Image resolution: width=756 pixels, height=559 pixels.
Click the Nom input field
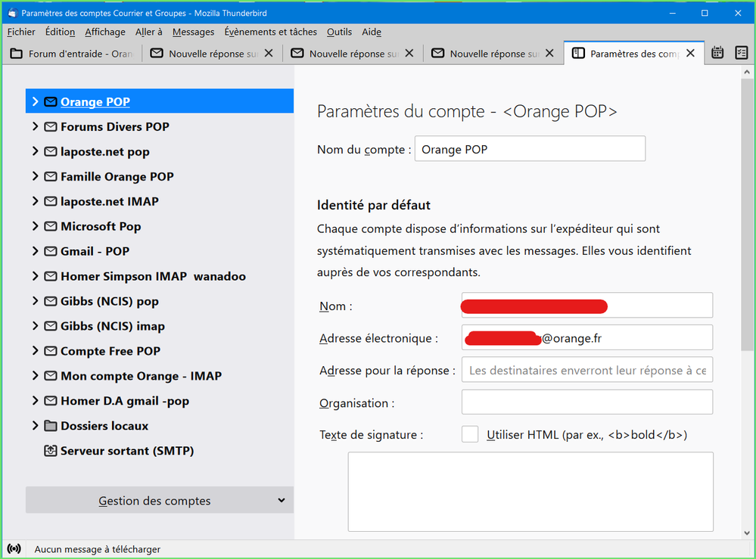pos(586,305)
